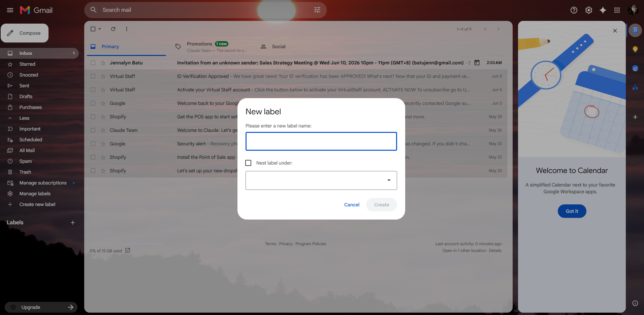The height and width of the screenshot is (315, 644).
Task: Open the Calendar side panel icon
Action: 635,30
